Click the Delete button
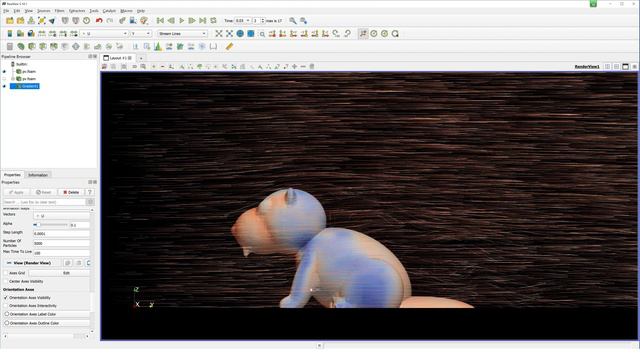The height and width of the screenshot is (360, 640). pyautogui.click(x=71, y=192)
